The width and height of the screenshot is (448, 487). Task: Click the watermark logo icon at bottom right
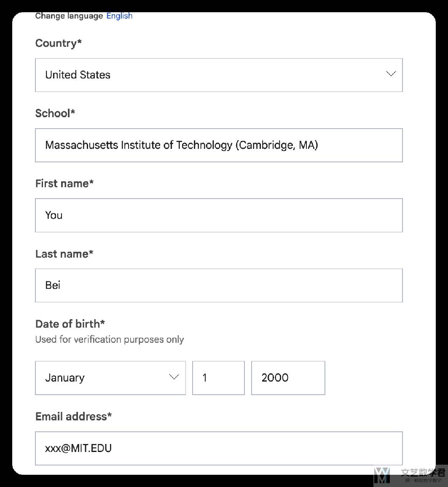click(382, 475)
